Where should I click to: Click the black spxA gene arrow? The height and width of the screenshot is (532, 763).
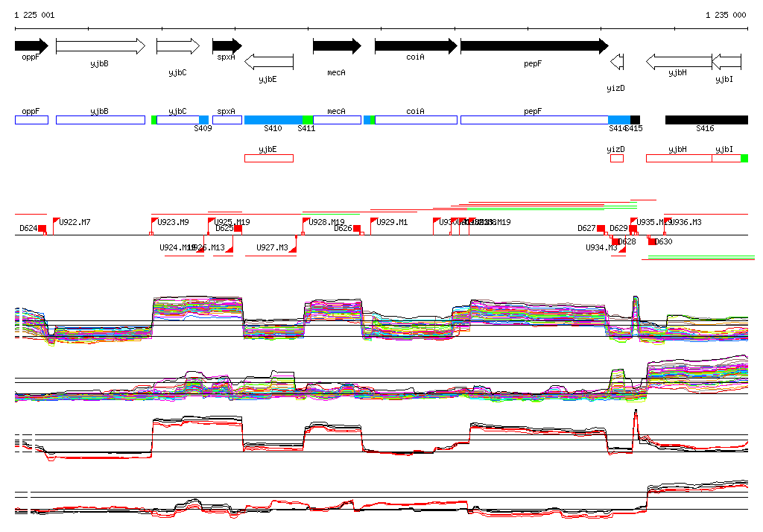(227, 46)
